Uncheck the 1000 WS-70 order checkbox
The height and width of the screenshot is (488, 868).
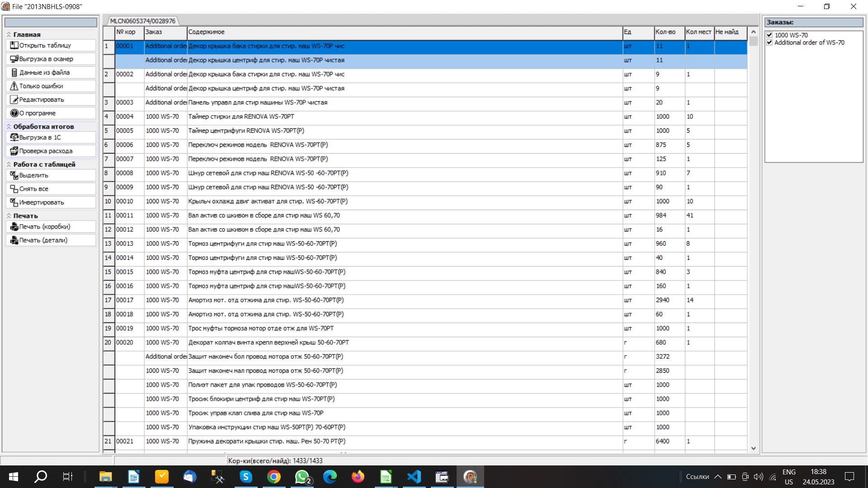769,35
